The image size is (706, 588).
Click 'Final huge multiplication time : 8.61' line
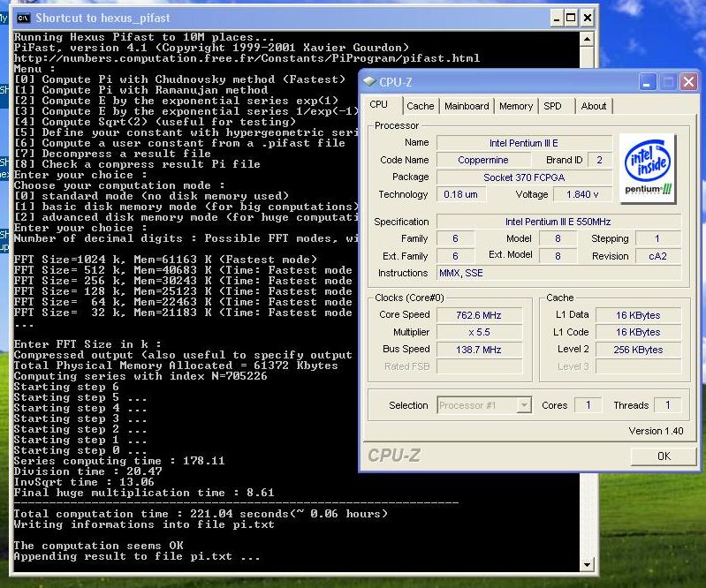pyautogui.click(x=144, y=493)
